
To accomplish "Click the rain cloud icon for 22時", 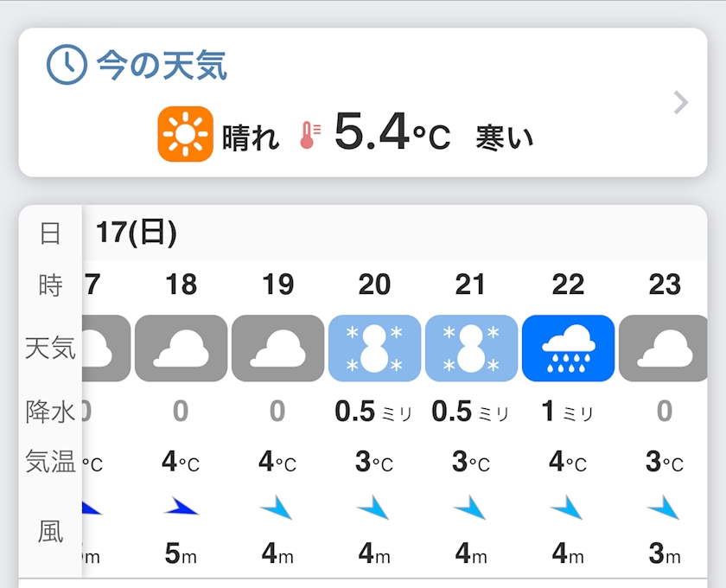I will (569, 348).
